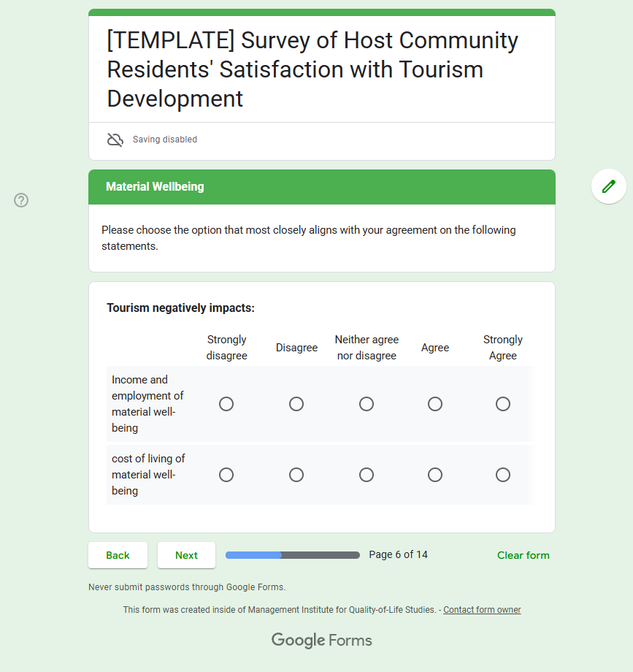Click the Clear form link
This screenshot has height=672, width=633.
[x=523, y=555]
